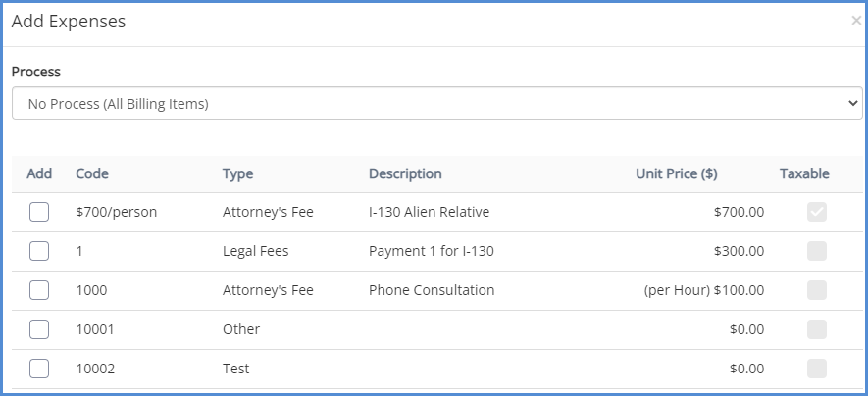Toggle Taxable checkbox for code 10001
868x396 pixels.
click(817, 329)
